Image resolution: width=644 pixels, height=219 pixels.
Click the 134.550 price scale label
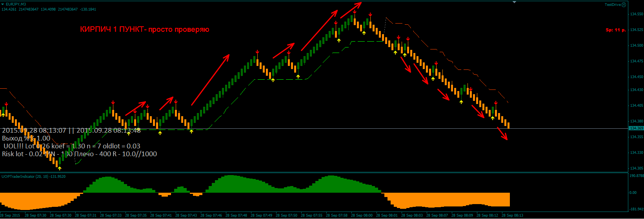tap(636, 14)
